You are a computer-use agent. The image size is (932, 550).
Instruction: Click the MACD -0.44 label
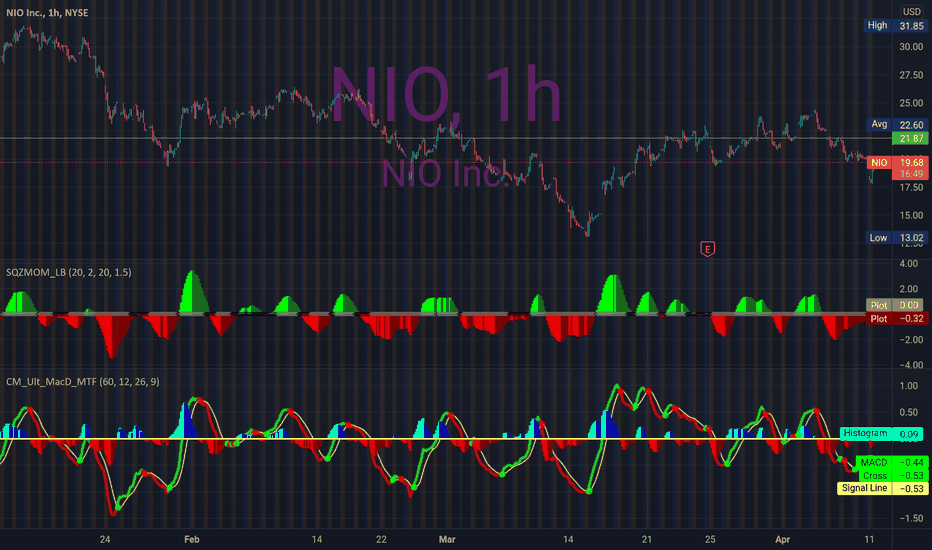tap(892, 462)
